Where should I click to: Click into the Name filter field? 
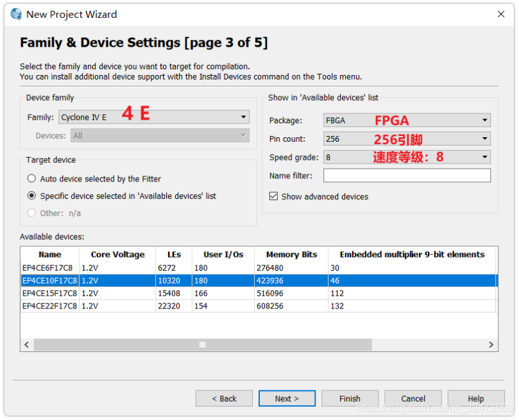tap(407, 176)
